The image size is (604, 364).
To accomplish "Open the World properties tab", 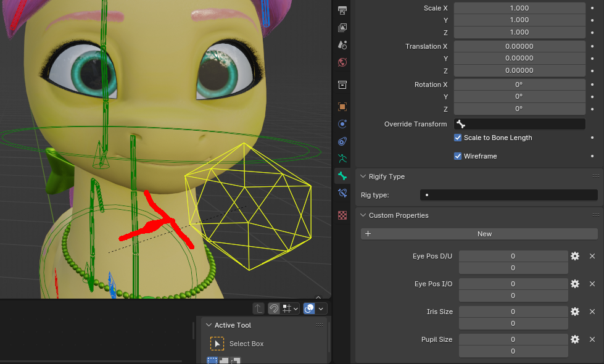I will pos(342,62).
